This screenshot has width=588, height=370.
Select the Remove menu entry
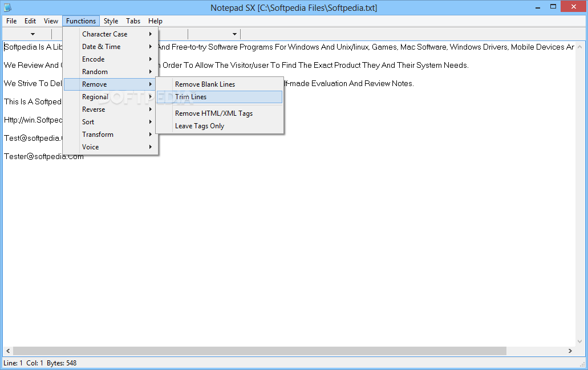pos(110,84)
